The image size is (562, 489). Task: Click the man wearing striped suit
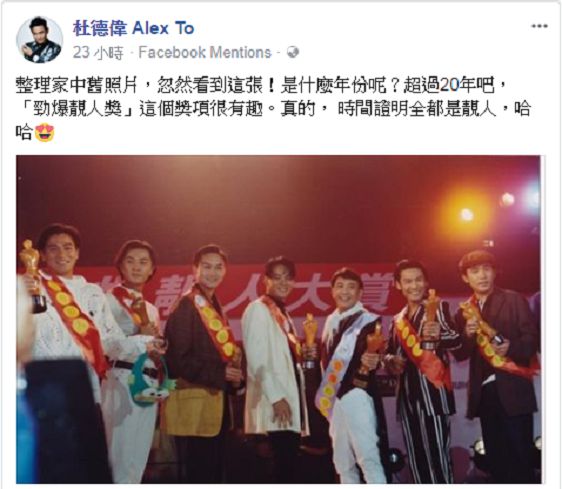(x=425, y=371)
